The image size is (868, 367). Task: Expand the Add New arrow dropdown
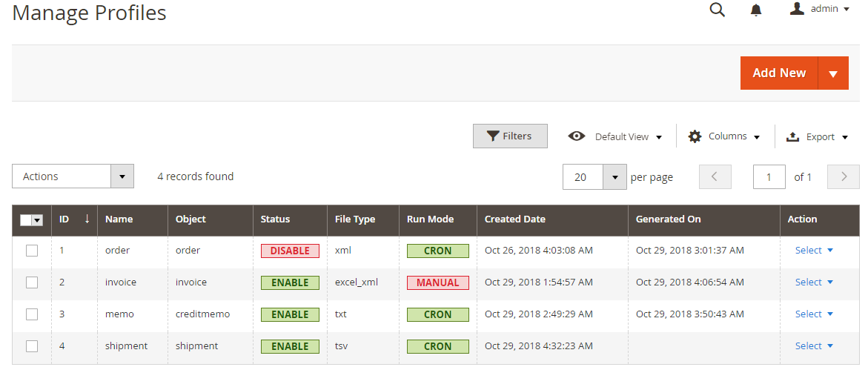833,73
